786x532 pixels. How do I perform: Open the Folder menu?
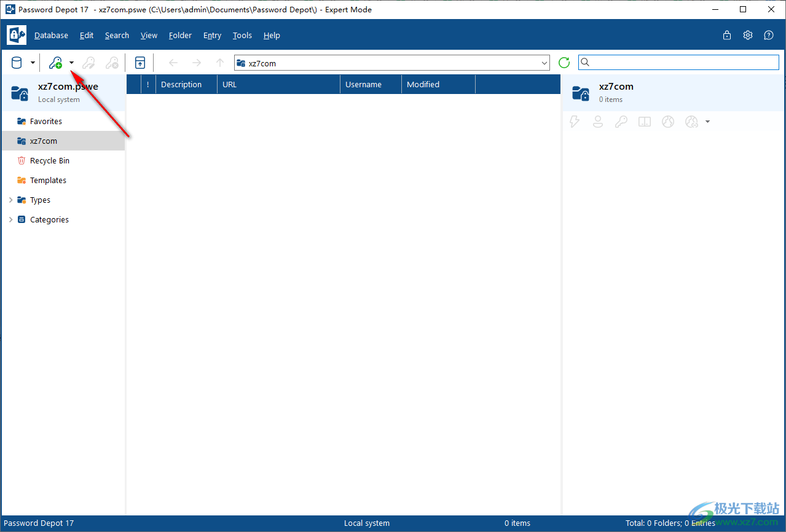coord(181,36)
